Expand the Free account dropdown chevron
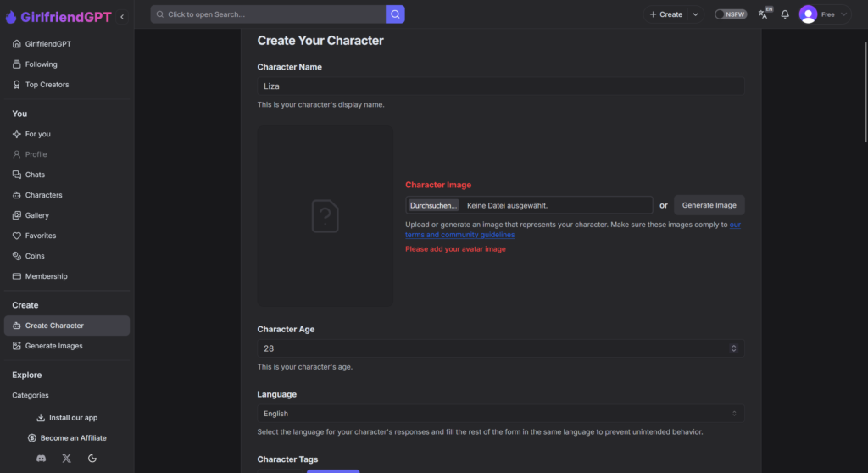The height and width of the screenshot is (473, 868). [x=843, y=14]
